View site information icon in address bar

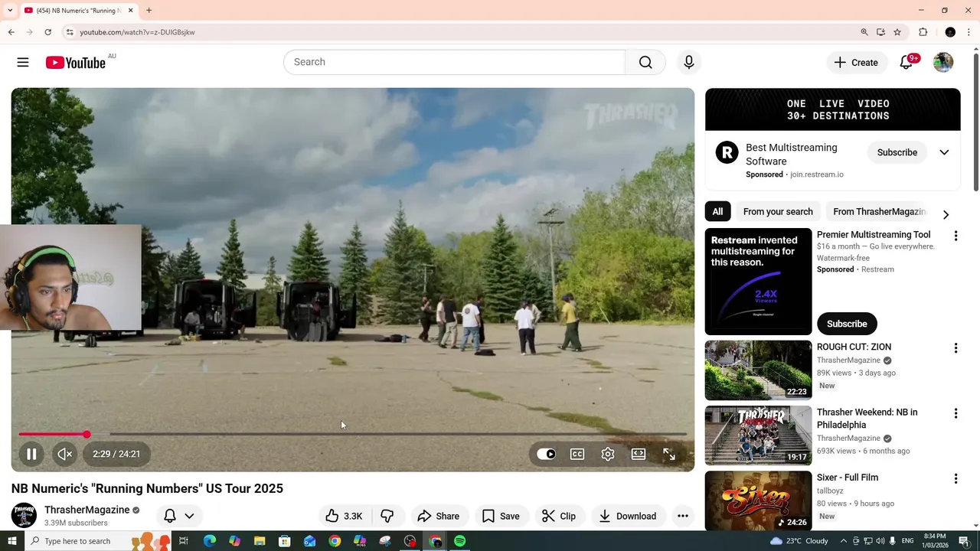coord(70,32)
